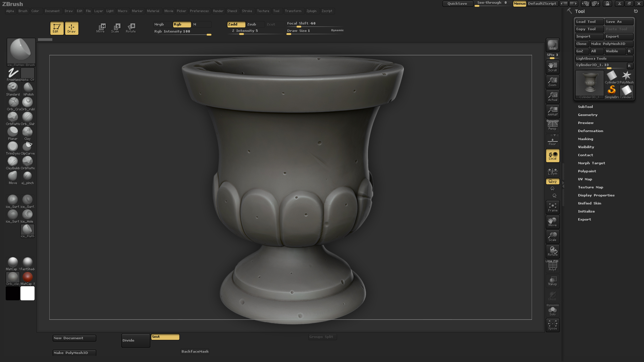Open the Deformation section
The width and height of the screenshot is (644, 362).
[x=590, y=131]
